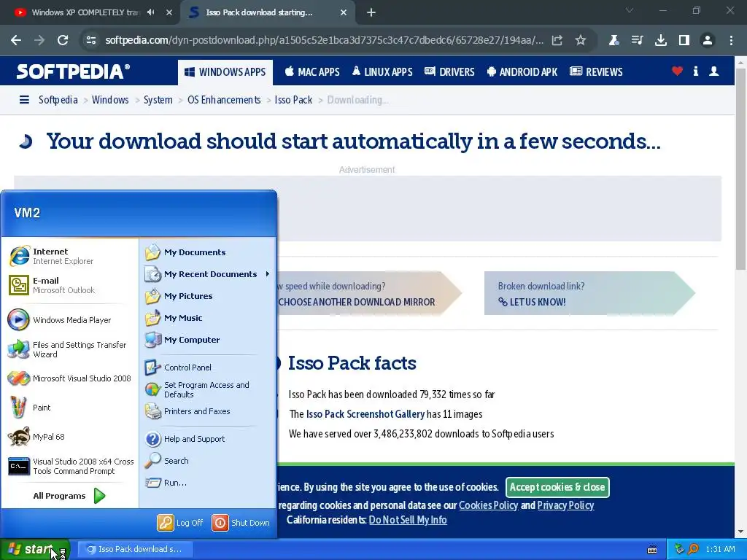
Task: Click the Shut Down button
Action: [241, 523]
